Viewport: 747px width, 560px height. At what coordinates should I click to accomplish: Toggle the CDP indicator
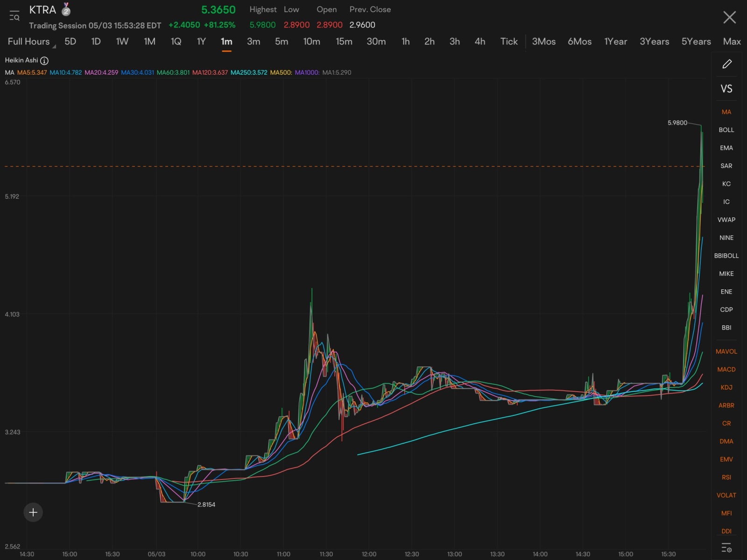(726, 309)
